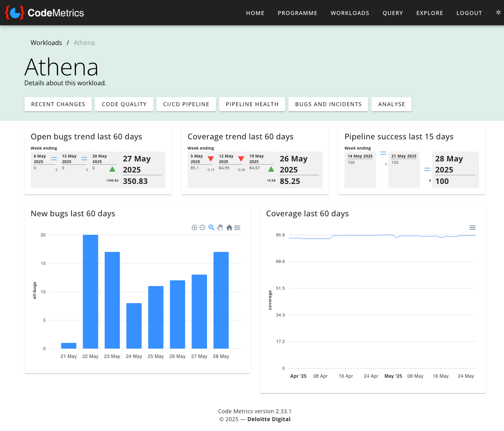Click the 85.25 coverage value
Image resolution: width=504 pixels, height=431 pixels.
290,181
